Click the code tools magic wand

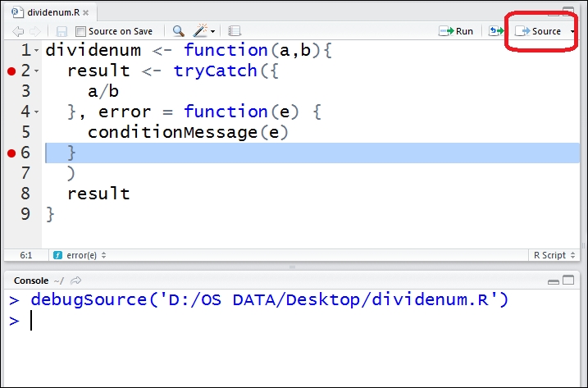[x=200, y=31]
